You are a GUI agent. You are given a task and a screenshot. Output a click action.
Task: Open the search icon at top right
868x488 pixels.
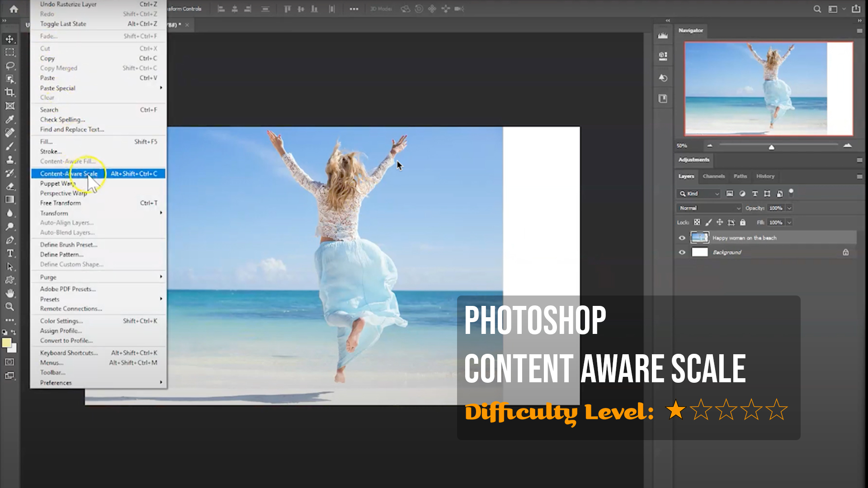[x=817, y=9]
